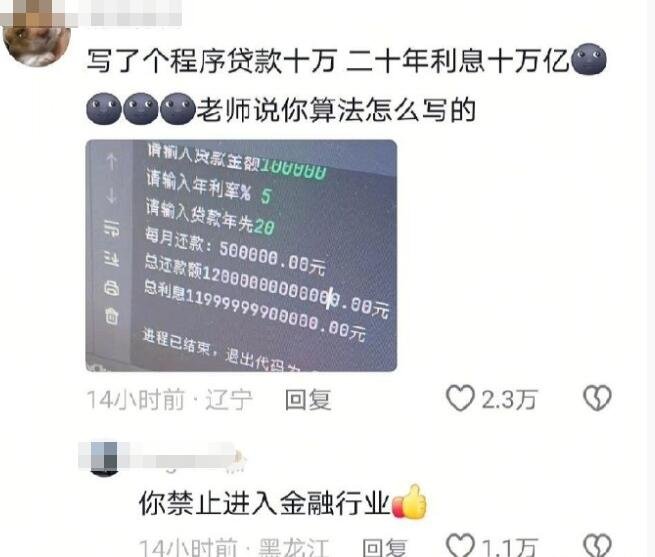Click the print icon in console toolbar
655x557 pixels.
coord(112,288)
